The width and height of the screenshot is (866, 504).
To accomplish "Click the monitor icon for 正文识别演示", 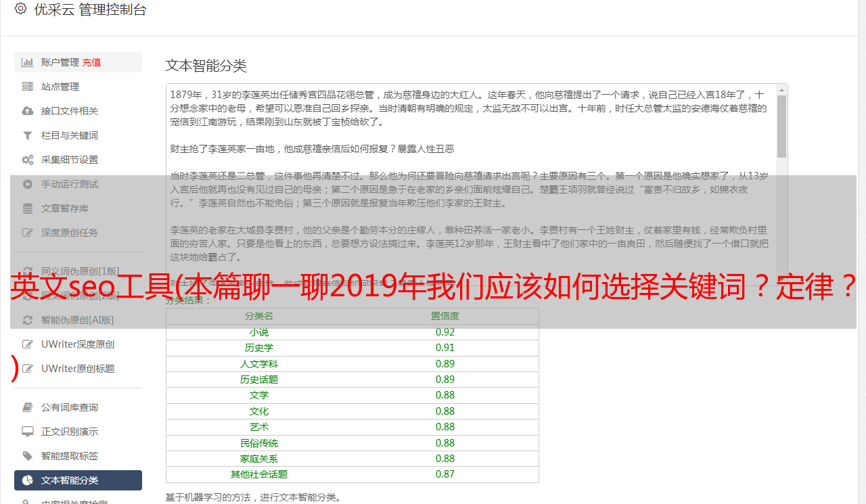I will tap(28, 432).
